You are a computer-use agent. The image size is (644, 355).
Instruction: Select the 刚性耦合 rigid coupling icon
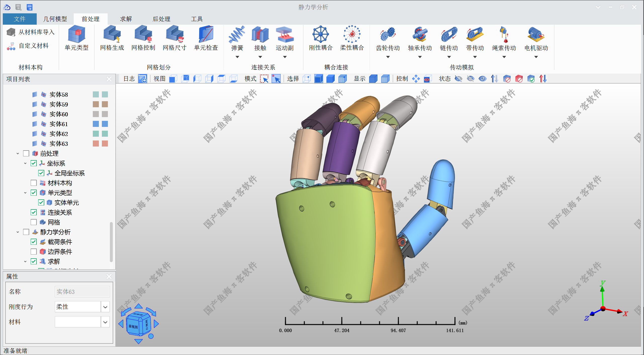click(321, 34)
